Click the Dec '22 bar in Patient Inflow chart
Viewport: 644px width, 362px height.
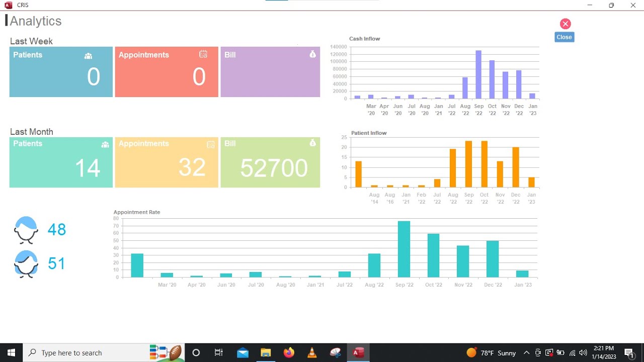tap(516, 167)
